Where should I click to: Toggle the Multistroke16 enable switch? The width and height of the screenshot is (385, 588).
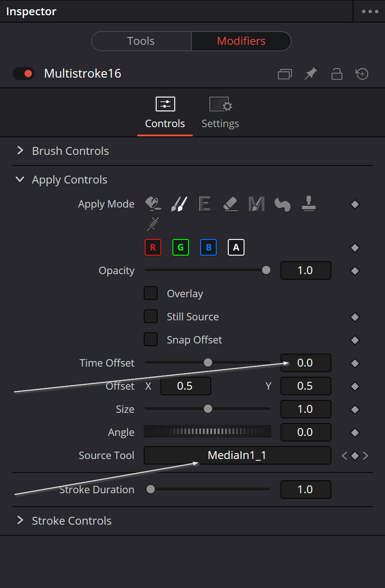tap(24, 73)
